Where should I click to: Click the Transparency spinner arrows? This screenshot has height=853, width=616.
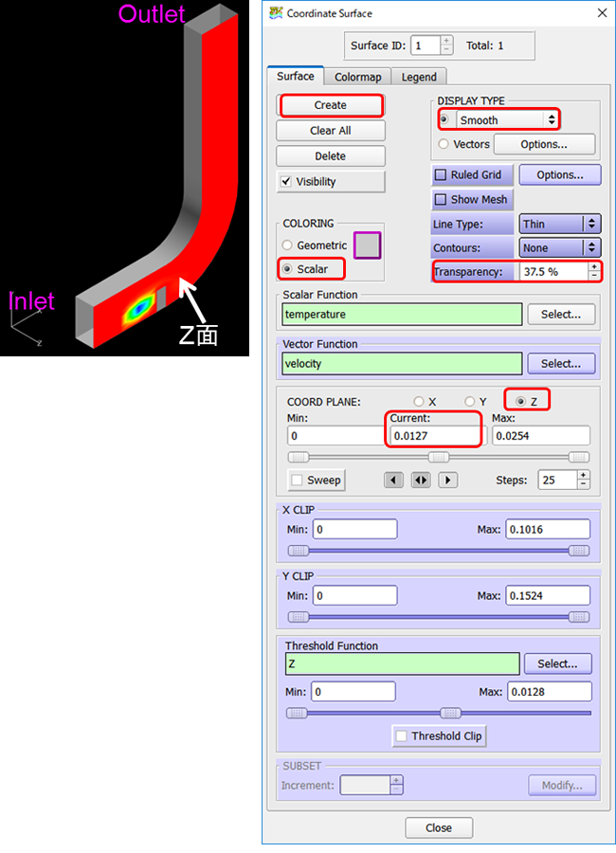[x=593, y=271]
